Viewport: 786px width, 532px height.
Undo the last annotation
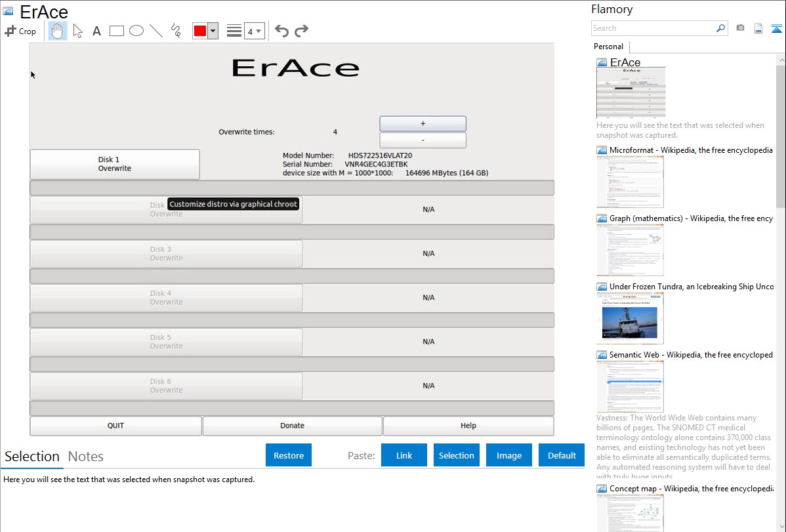(281, 31)
